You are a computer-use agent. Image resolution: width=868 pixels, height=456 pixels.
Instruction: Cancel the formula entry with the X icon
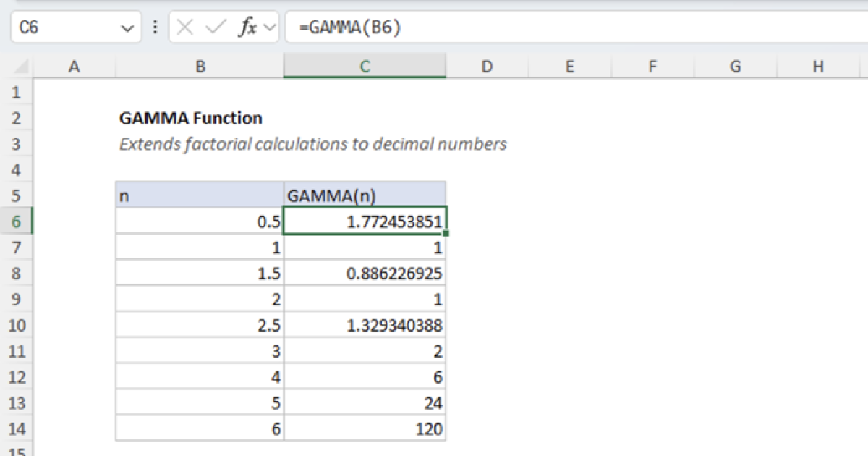(185, 28)
